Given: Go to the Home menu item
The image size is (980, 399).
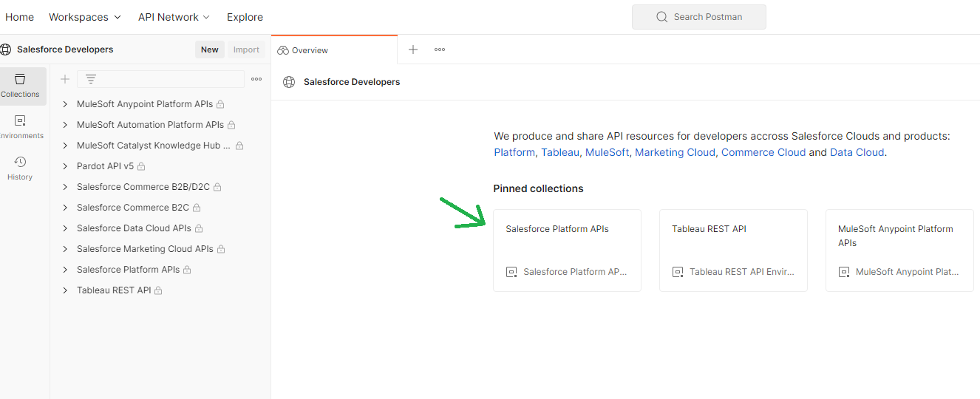Looking at the screenshot, I should pos(20,17).
